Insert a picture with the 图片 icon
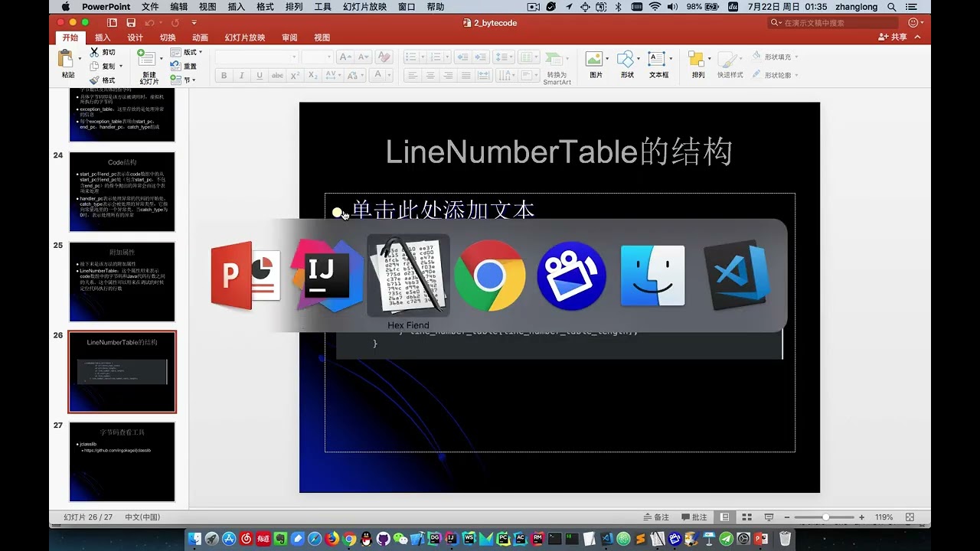Image resolution: width=980 pixels, height=551 pixels. [595, 60]
